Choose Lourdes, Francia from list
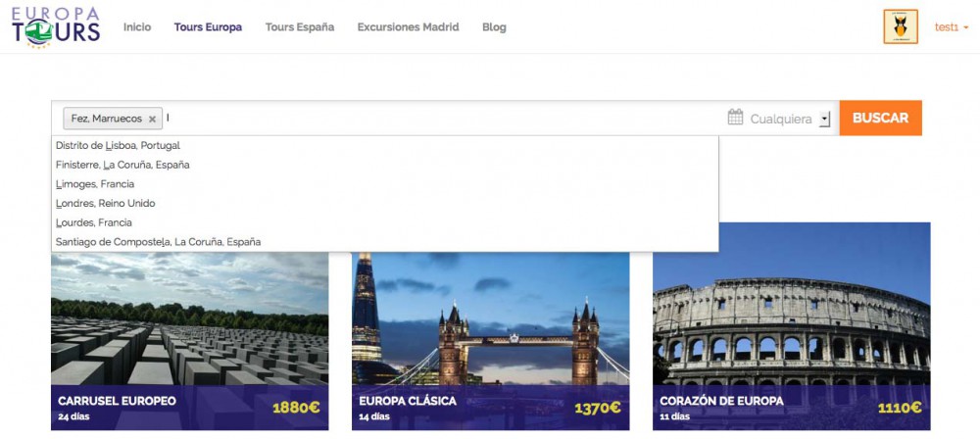This screenshot has width=980, height=439. pyautogui.click(x=94, y=222)
